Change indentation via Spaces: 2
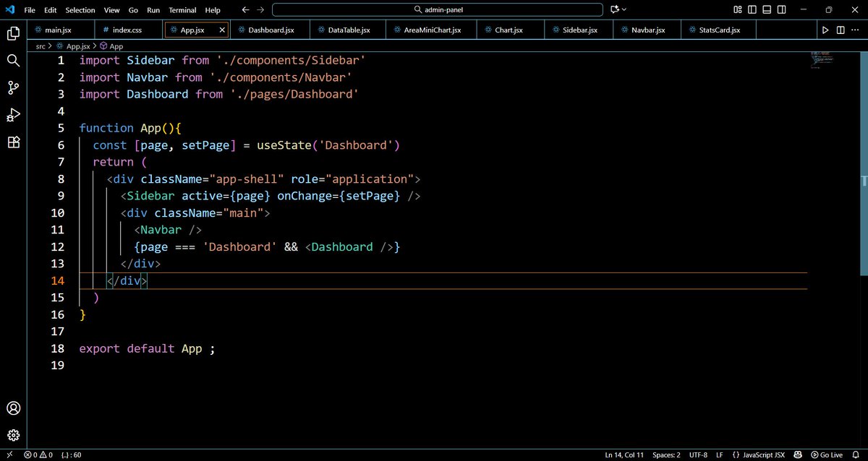 [666, 455]
